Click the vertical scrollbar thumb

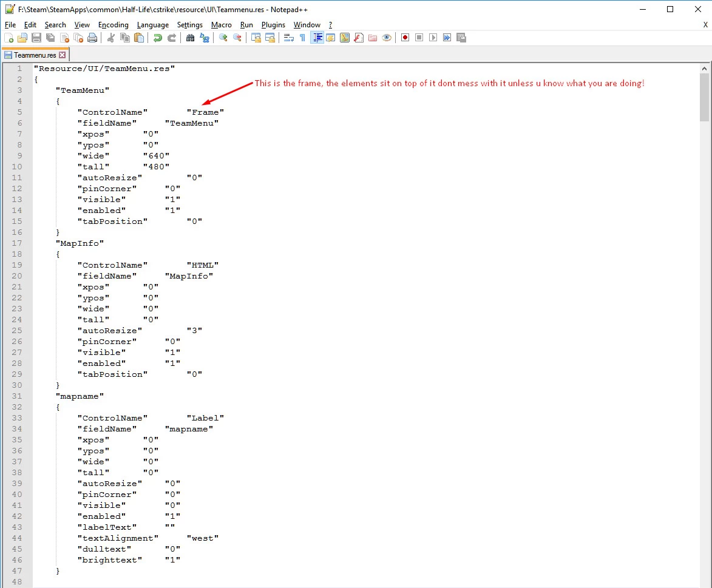click(704, 97)
